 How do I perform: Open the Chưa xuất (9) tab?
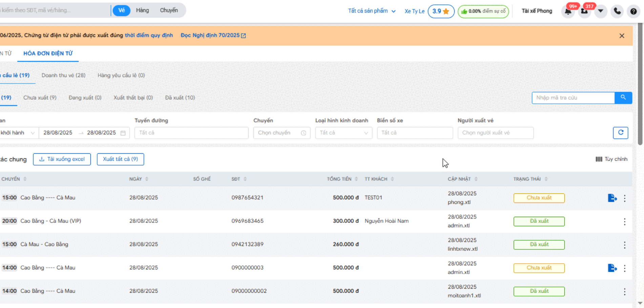pos(40,98)
